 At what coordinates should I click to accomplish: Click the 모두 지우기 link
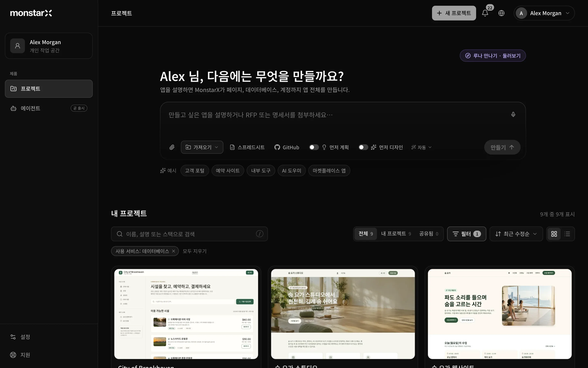point(194,251)
